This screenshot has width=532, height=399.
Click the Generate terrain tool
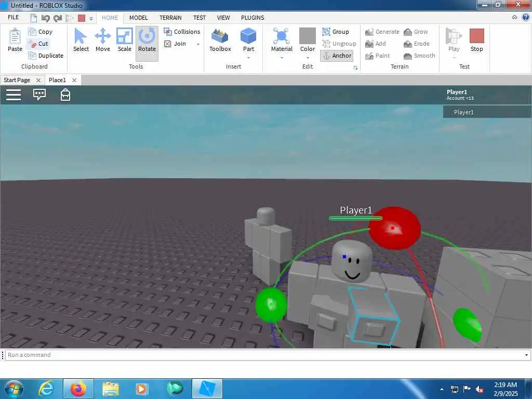382,32
